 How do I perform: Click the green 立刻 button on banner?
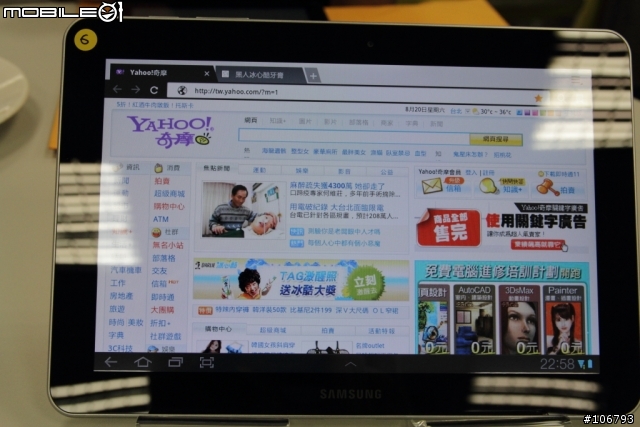tap(366, 284)
